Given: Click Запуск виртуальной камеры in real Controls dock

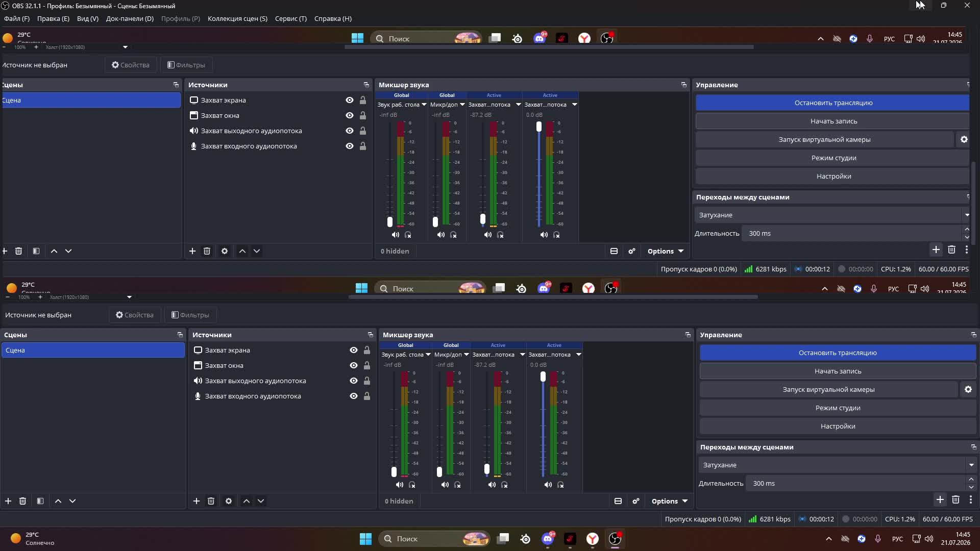Looking at the screenshot, I should click(x=828, y=389).
